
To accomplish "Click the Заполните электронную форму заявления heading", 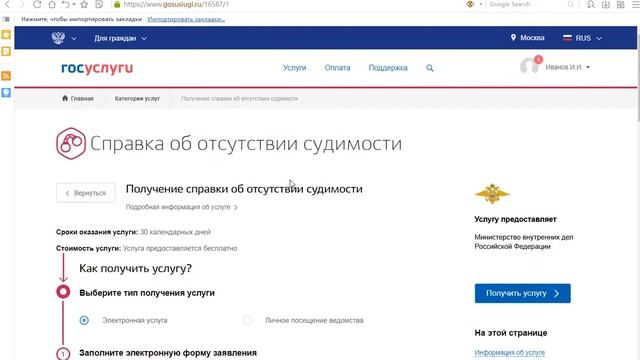I will [x=168, y=353].
